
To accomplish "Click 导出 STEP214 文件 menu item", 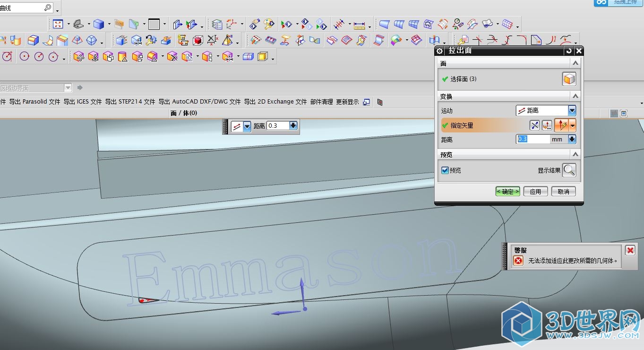I will coord(130,102).
